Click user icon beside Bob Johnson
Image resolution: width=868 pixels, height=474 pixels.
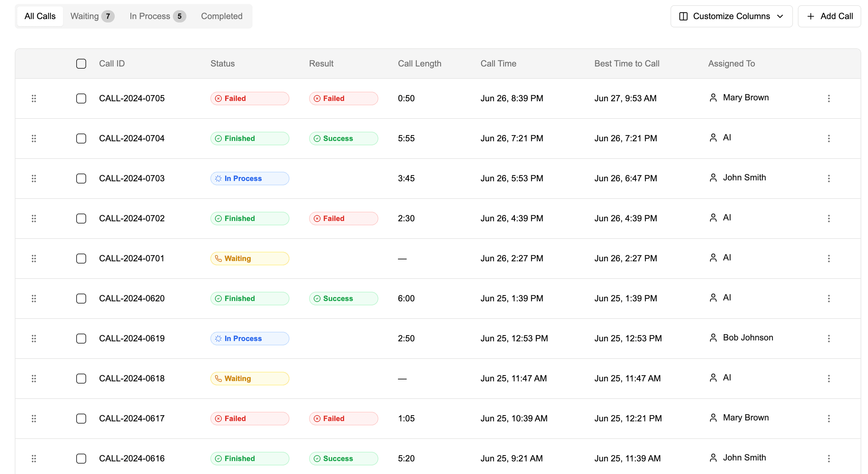tap(713, 338)
